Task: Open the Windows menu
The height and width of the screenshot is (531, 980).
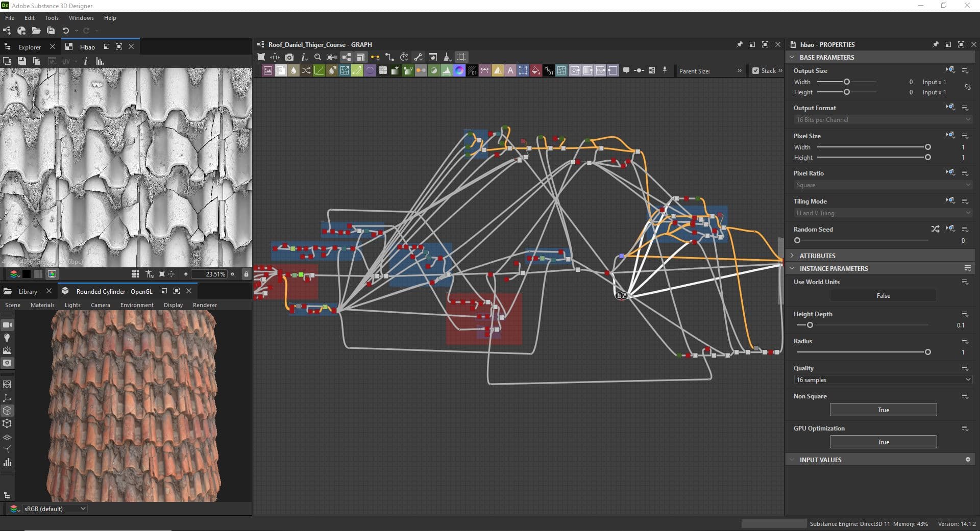Action: click(x=81, y=18)
